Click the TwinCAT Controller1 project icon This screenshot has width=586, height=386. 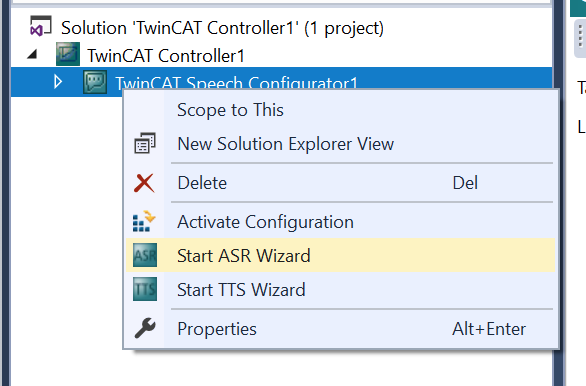[x=68, y=55]
